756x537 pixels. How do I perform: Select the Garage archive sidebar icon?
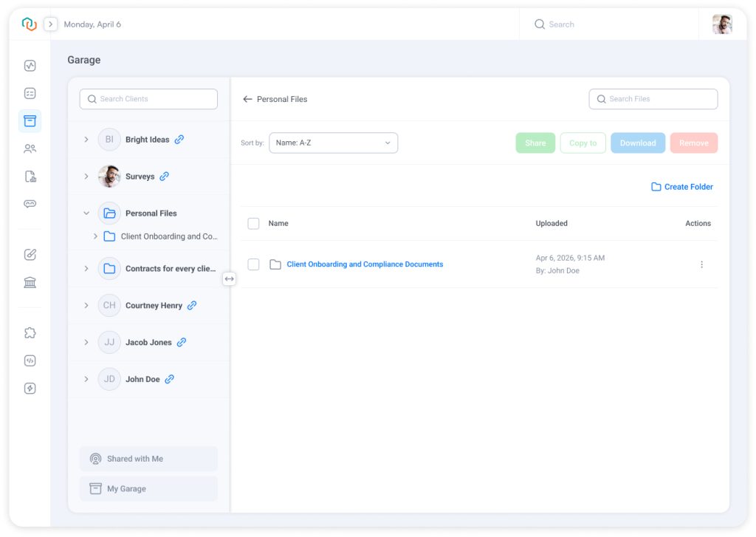30,120
